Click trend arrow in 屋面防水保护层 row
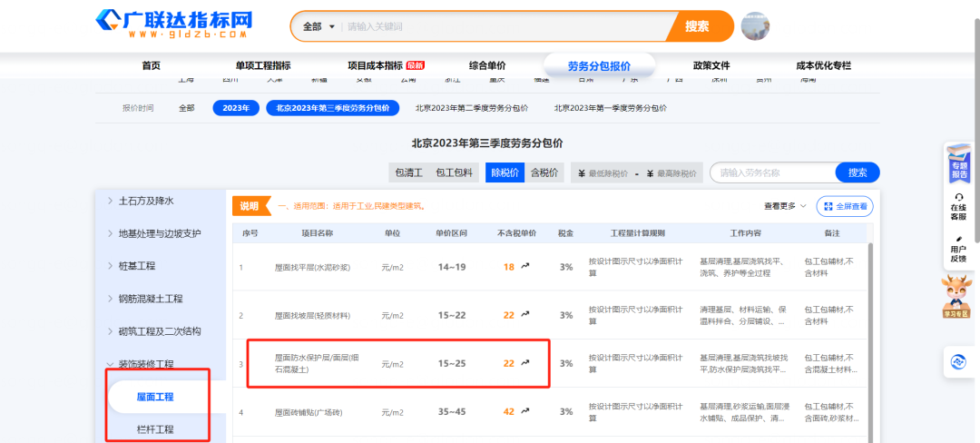This screenshot has height=443, width=980. point(525,362)
